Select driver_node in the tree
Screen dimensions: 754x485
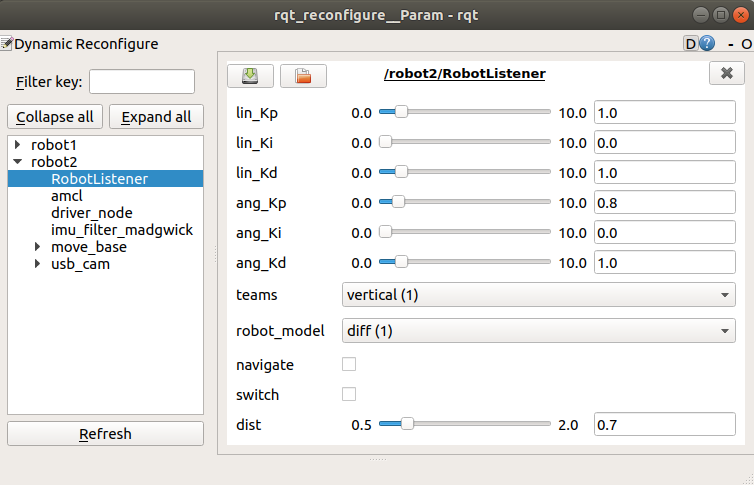(92, 212)
